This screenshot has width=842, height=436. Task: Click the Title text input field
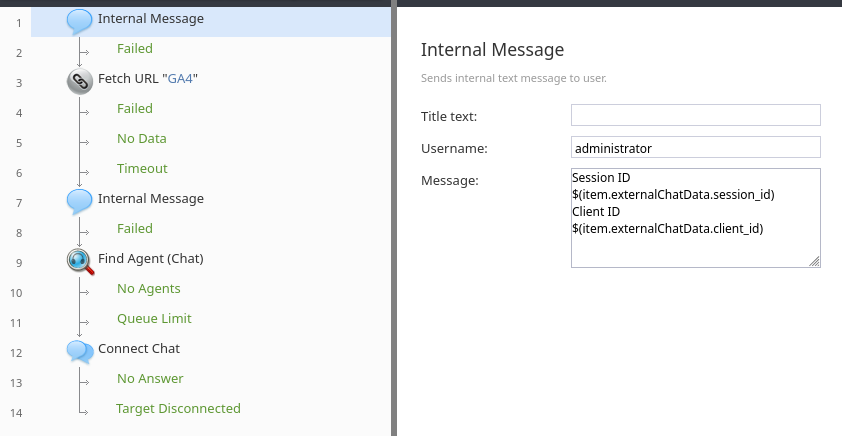click(x=695, y=115)
